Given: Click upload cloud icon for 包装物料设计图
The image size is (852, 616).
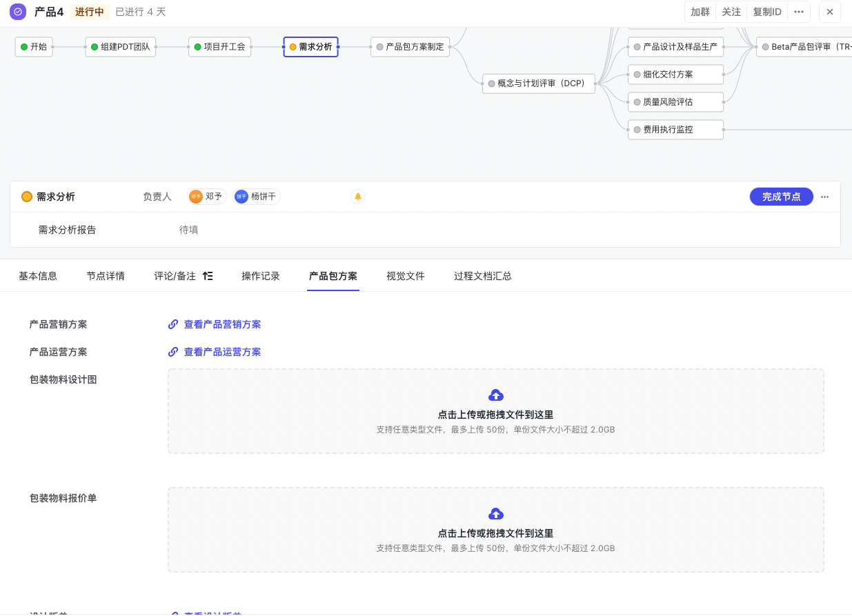Looking at the screenshot, I should point(495,395).
